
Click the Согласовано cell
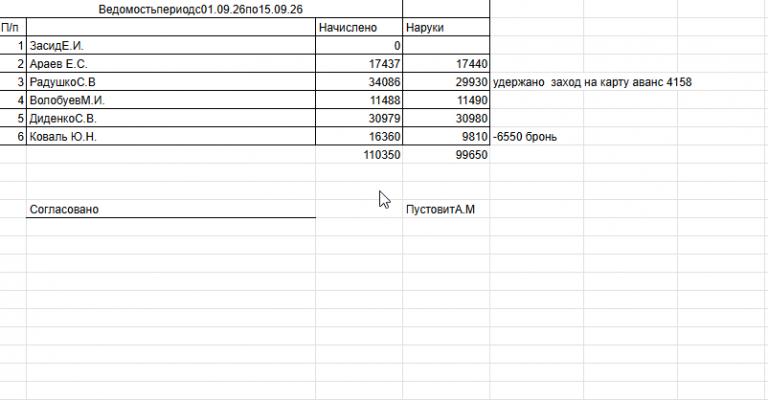[171, 209]
